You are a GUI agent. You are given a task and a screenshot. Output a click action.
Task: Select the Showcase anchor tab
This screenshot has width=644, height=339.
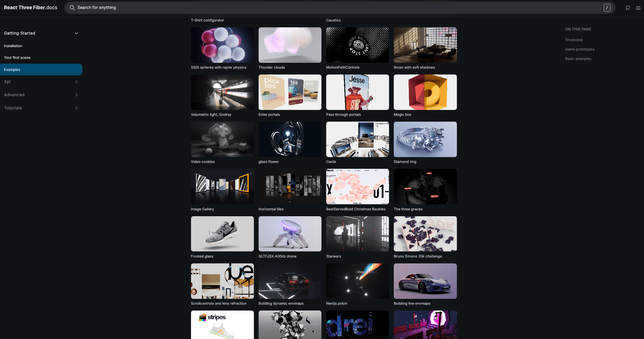573,40
